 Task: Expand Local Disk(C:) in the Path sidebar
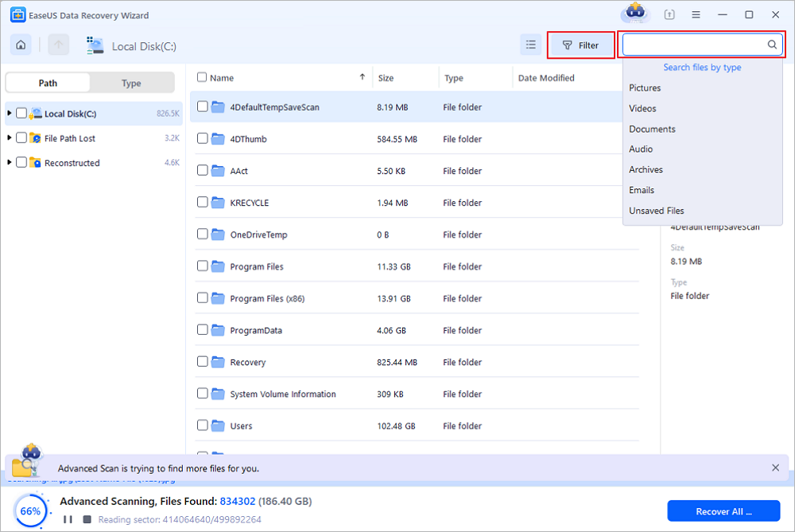click(9, 113)
